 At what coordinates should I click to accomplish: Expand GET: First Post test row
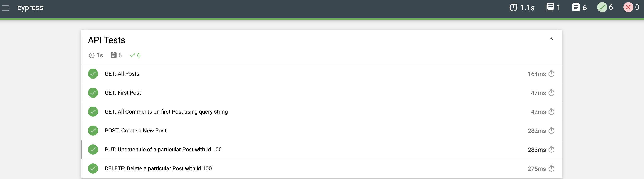123,93
